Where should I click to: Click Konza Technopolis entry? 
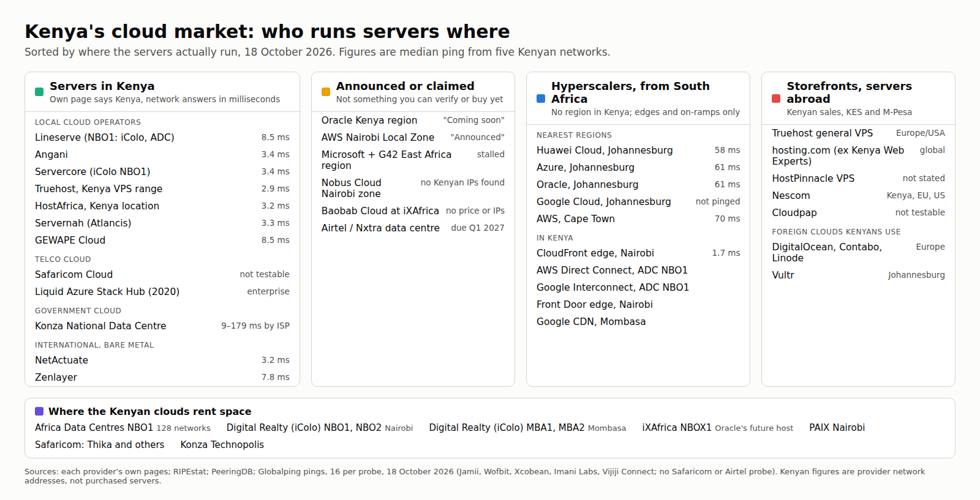[x=222, y=444]
